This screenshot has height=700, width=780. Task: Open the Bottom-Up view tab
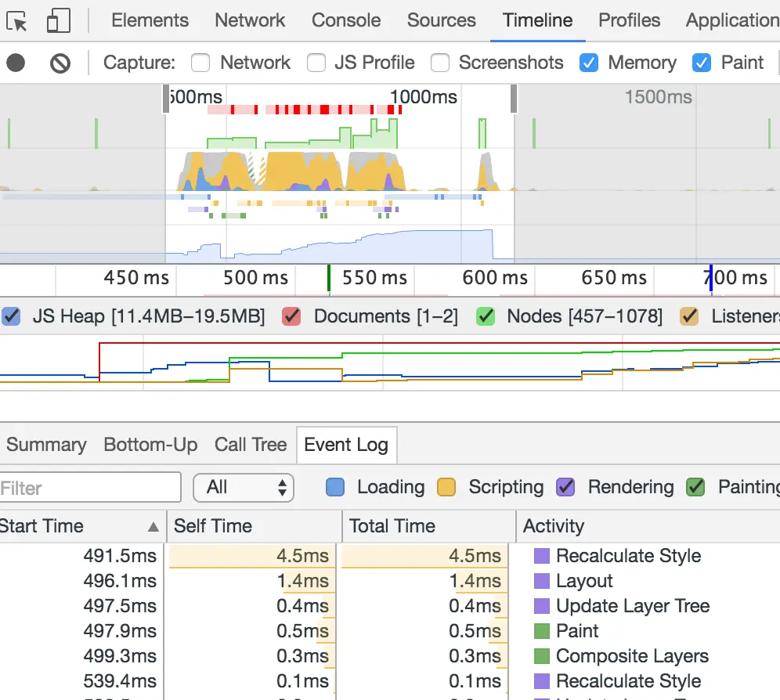coord(150,444)
